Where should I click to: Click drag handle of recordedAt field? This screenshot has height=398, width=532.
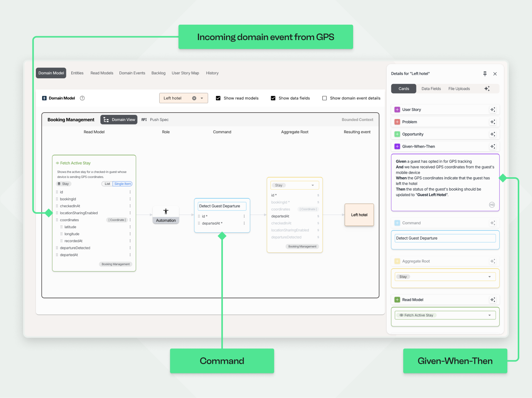61,241
